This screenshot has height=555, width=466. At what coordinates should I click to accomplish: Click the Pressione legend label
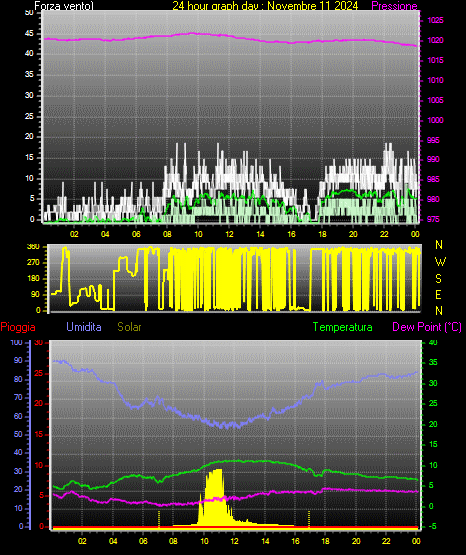point(394,6)
